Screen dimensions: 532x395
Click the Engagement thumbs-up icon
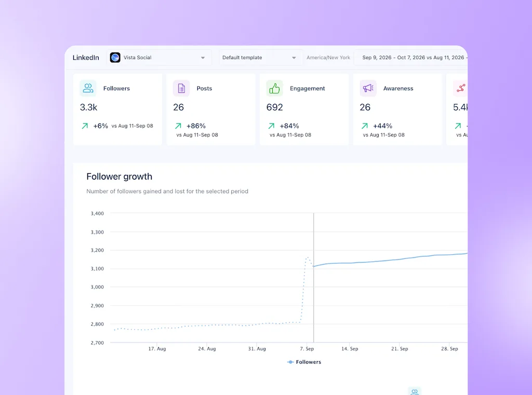[x=274, y=88]
